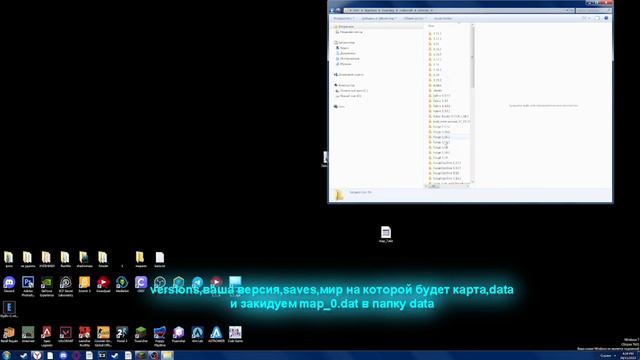Open the GeForce Experience desktop shortcut
This screenshot has width=640, height=360.
47,286
